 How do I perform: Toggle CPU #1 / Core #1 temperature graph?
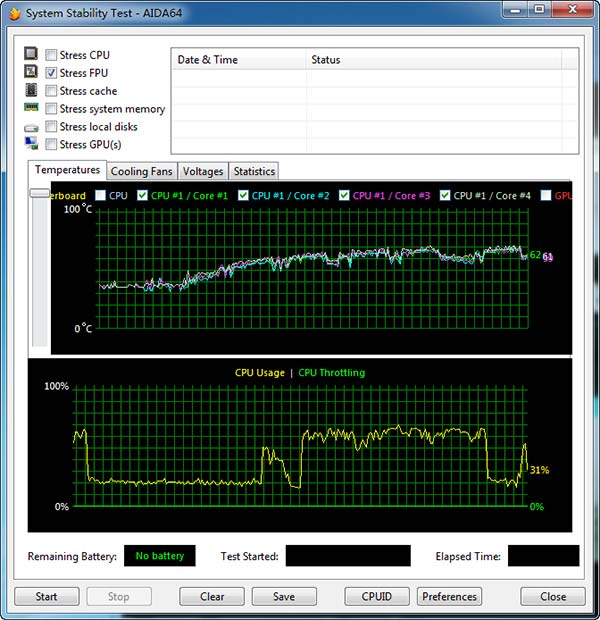click(x=143, y=196)
